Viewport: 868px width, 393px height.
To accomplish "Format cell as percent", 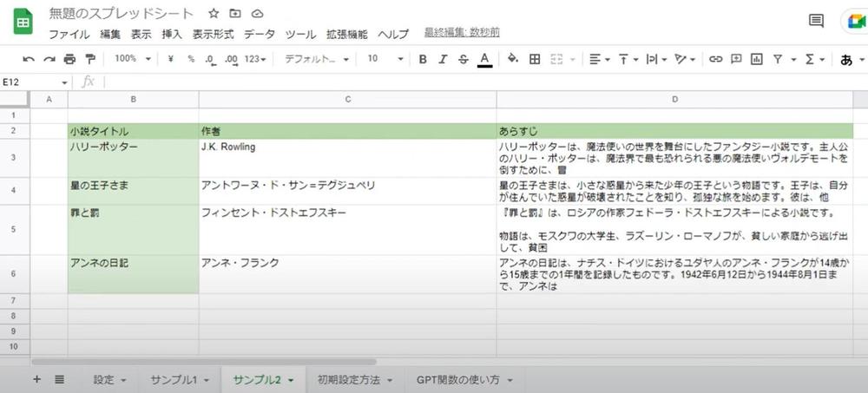I will (191, 59).
